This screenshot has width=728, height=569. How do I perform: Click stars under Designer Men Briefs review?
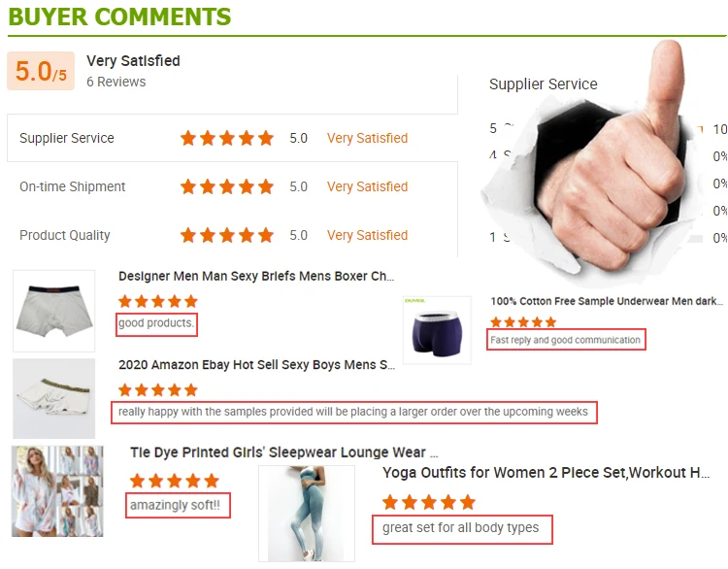point(158,301)
